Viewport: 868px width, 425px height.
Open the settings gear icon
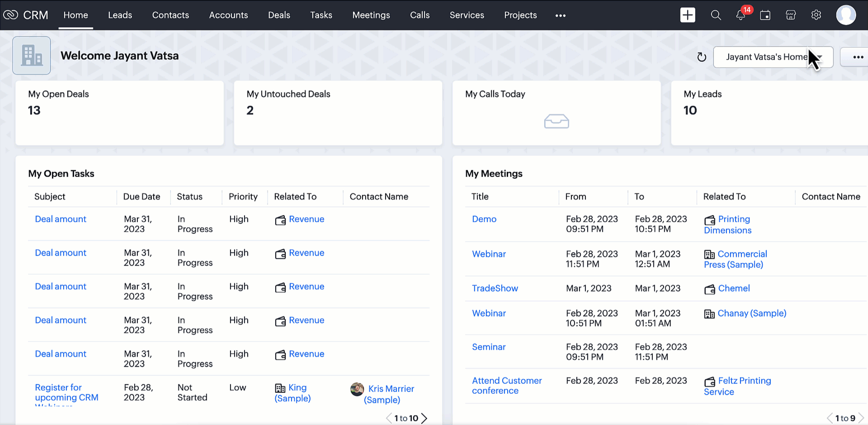pos(816,15)
